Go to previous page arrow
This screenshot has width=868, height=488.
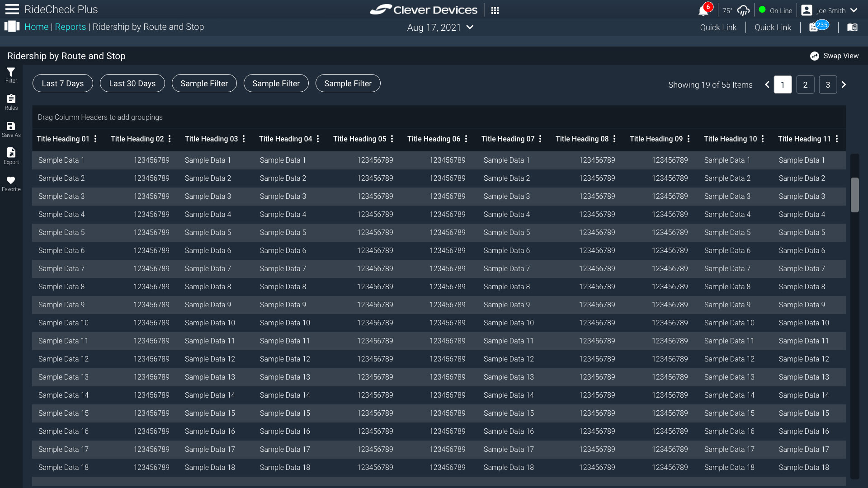pyautogui.click(x=767, y=84)
